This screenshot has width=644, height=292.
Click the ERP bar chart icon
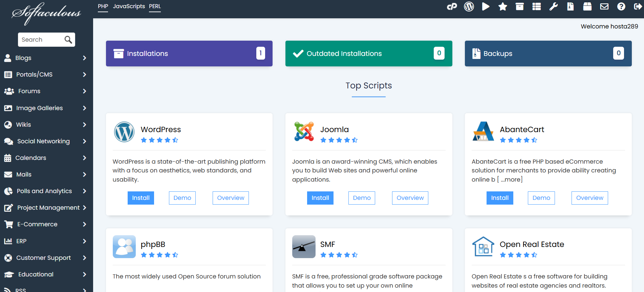(x=8, y=241)
